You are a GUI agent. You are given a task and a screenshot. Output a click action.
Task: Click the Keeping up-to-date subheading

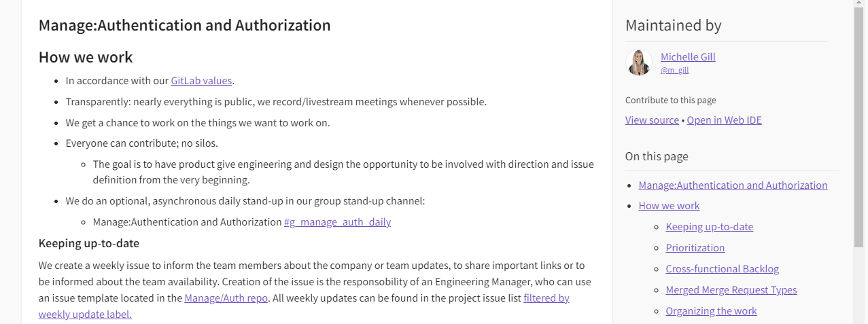click(x=88, y=243)
